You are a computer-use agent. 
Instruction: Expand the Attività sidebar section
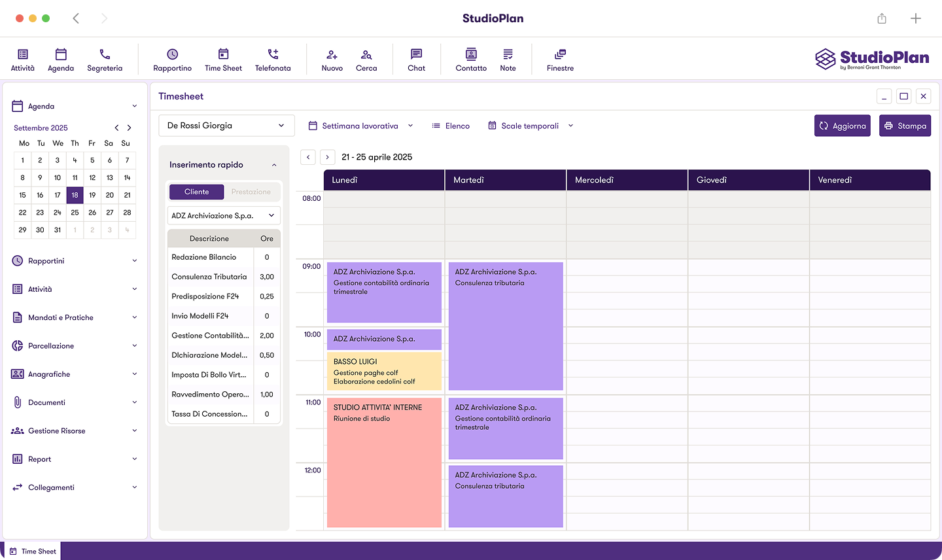(75, 289)
